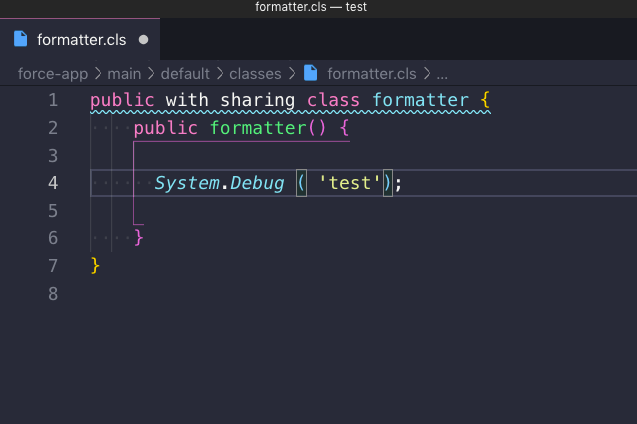
Task: Expand chevron after classes breadcrumb
Action: click(292, 74)
